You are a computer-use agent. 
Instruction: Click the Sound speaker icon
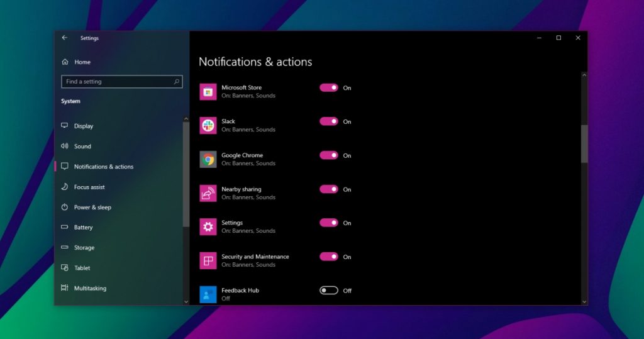(65, 146)
